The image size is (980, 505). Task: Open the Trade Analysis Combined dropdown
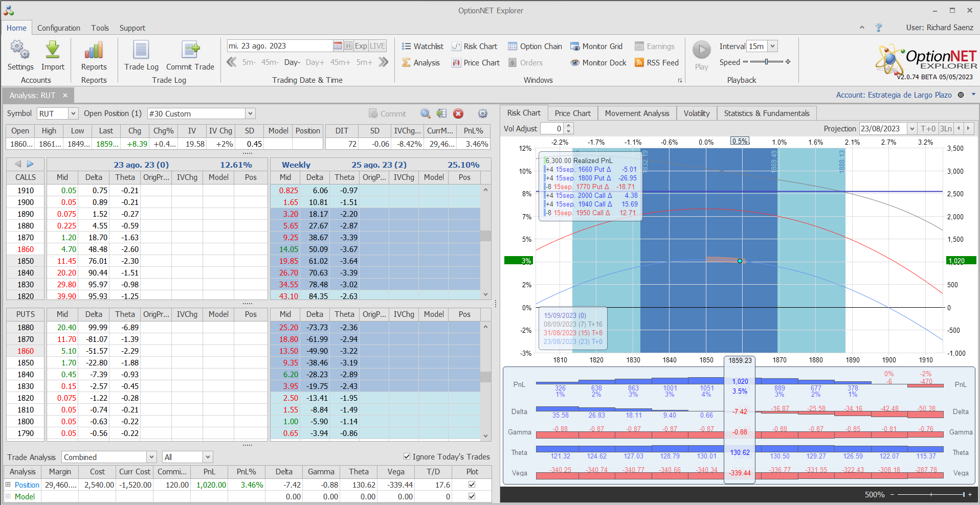coord(151,457)
